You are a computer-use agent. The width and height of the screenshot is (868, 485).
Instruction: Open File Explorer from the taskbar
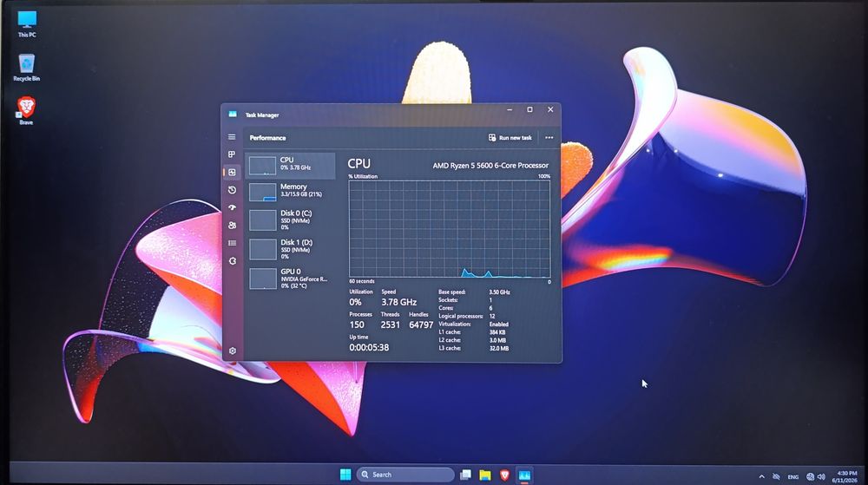coord(485,475)
